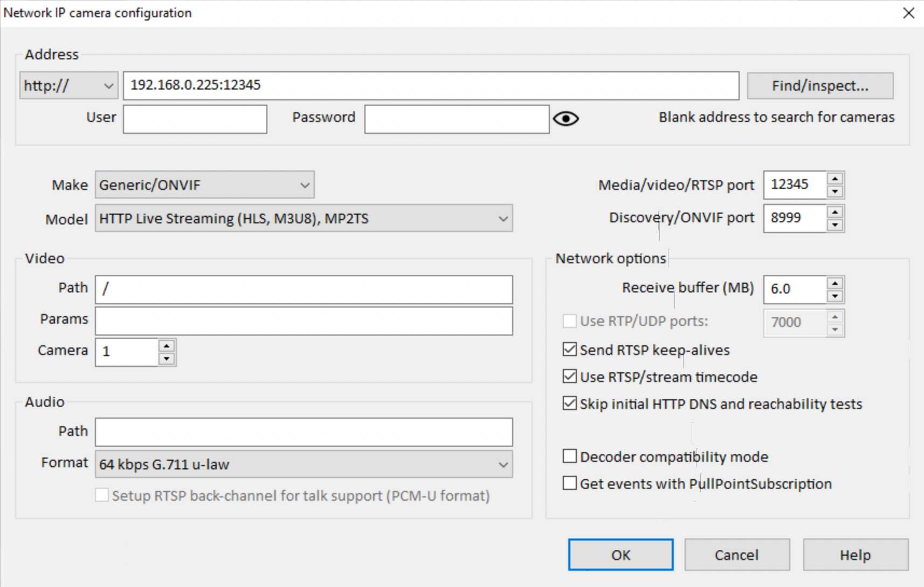
Task: Click the Receive buffer field 6.0
Action: pyautogui.click(x=795, y=290)
